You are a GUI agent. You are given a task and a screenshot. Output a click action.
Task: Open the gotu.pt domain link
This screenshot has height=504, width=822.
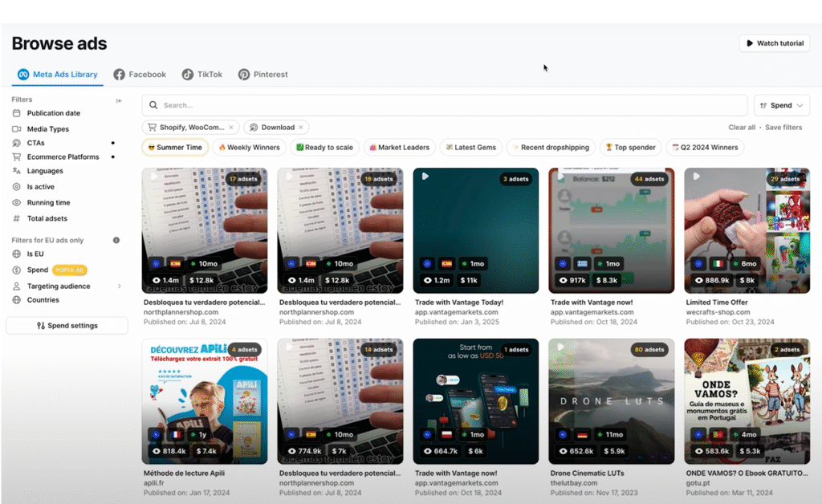[698, 483]
